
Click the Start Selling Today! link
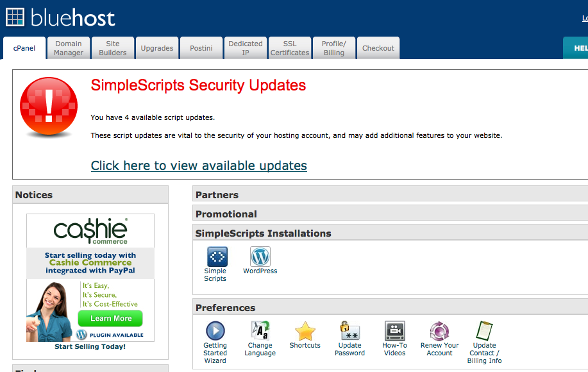pyautogui.click(x=90, y=346)
